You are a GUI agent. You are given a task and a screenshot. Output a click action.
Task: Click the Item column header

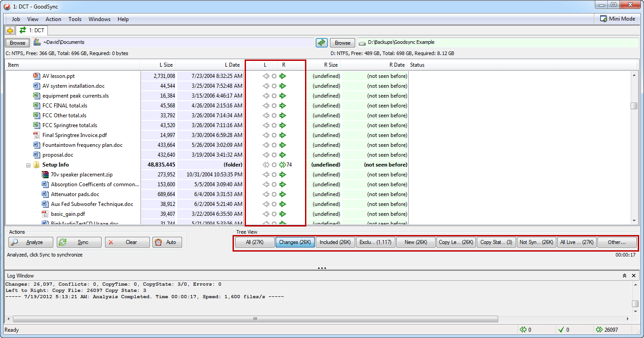click(x=72, y=65)
